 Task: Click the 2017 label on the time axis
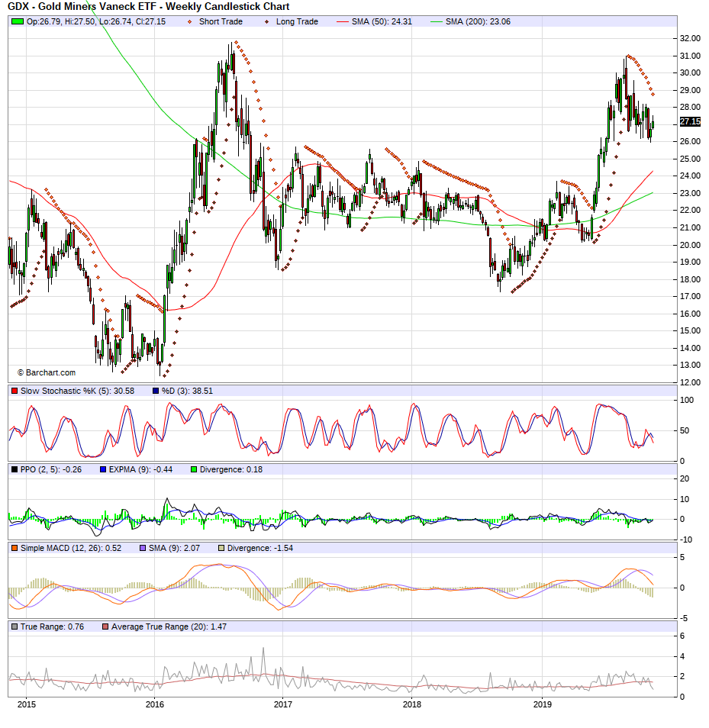click(x=283, y=704)
